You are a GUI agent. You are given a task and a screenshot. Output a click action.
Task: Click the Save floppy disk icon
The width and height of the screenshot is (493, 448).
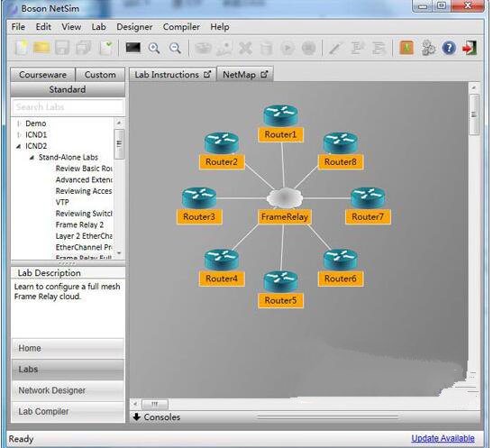pos(62,48)
